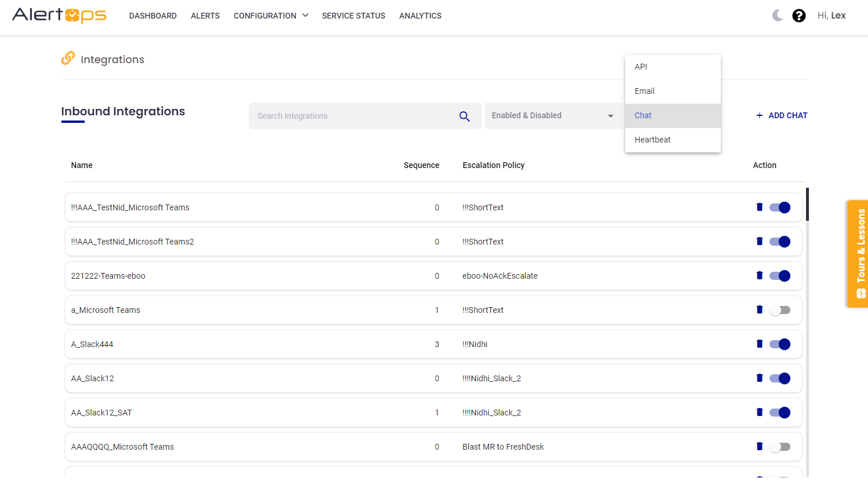868x496 pixels.
Task: Delete the 221222-Teams-eboo integration
Action: (x=759, y=275)
